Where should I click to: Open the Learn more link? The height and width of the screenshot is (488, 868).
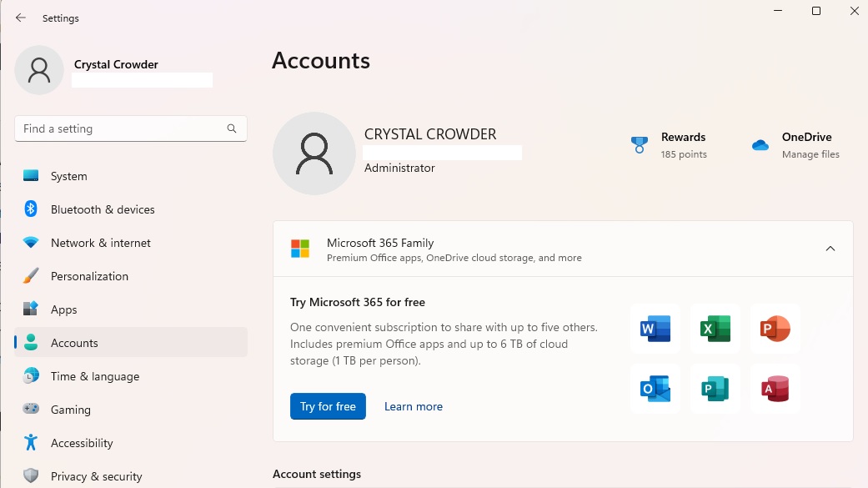[414, 406]
